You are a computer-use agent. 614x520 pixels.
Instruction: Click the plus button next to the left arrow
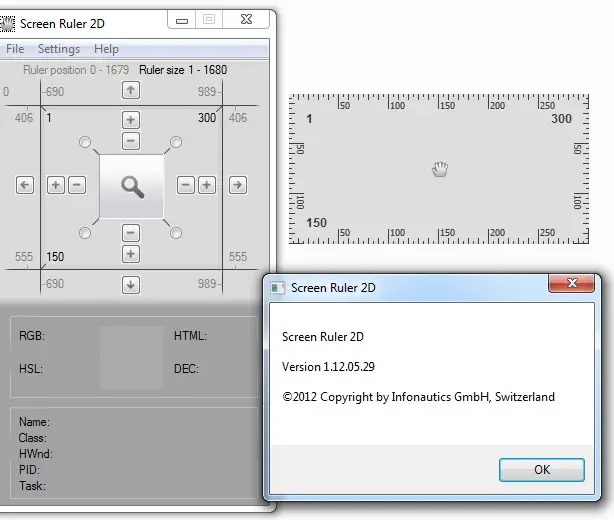click(x=56, y=185)
